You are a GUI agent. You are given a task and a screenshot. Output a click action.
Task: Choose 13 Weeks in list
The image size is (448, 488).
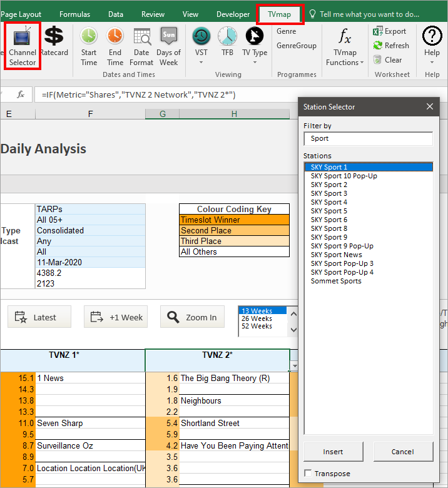(x=262, y=310)
